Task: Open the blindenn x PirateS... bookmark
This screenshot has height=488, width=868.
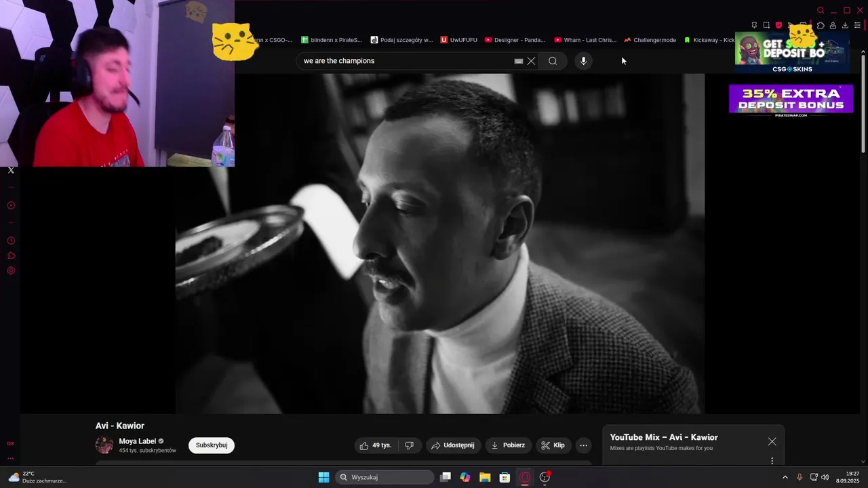Action: pyautogui.click(x=332, y=40)
